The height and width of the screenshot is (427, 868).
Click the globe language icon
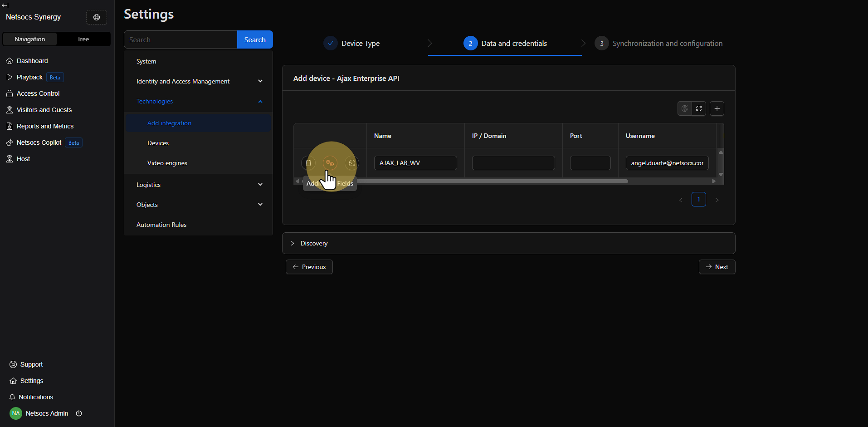[97, 17]
